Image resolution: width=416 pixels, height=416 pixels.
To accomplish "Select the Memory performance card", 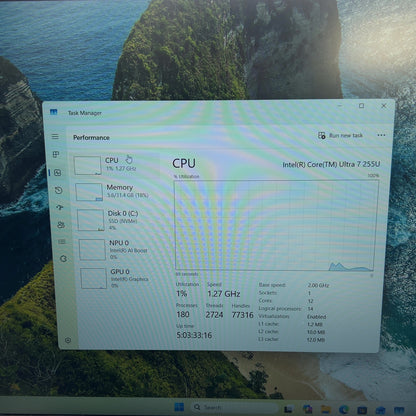I will point(117,191).
